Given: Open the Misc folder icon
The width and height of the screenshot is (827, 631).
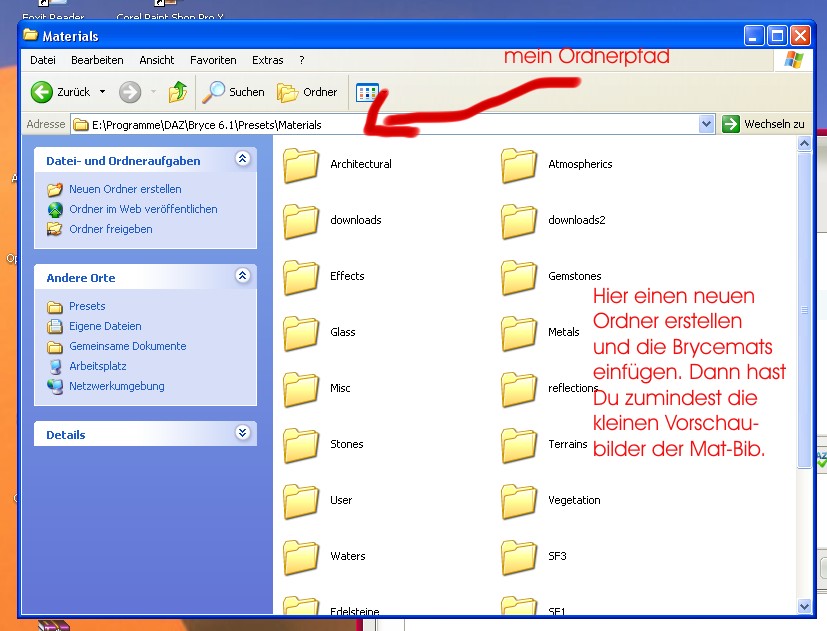Looking at the screenshot, I should [301, 389].
